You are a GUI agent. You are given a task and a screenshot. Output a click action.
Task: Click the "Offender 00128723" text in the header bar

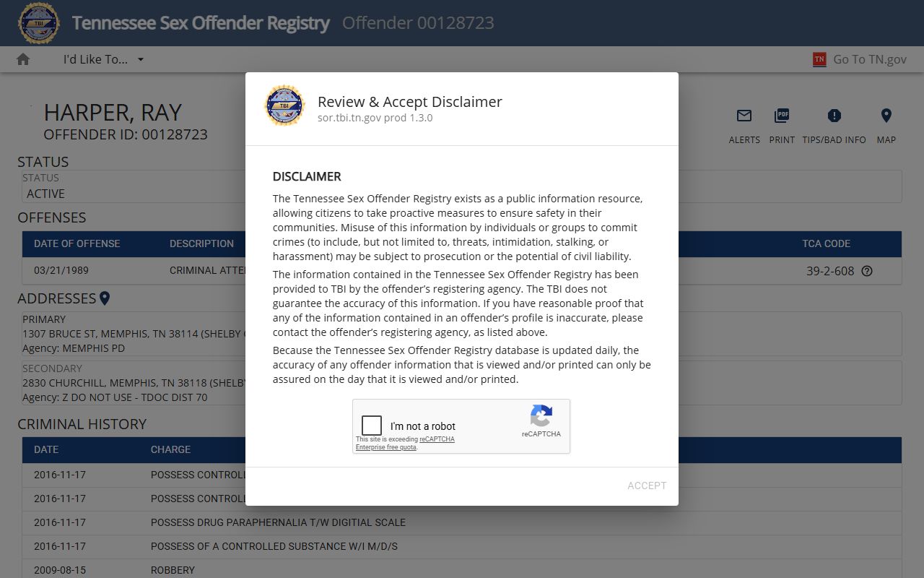418,23
